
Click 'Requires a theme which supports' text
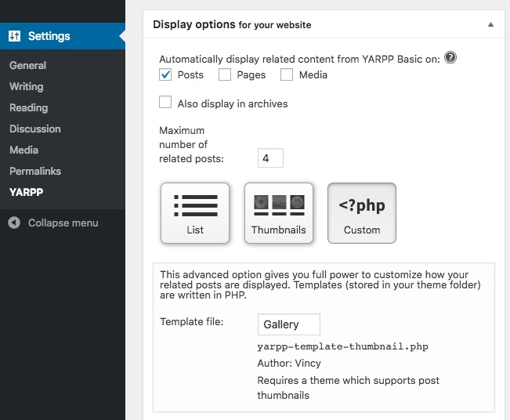pyautogui.click(x=348, y=388)
